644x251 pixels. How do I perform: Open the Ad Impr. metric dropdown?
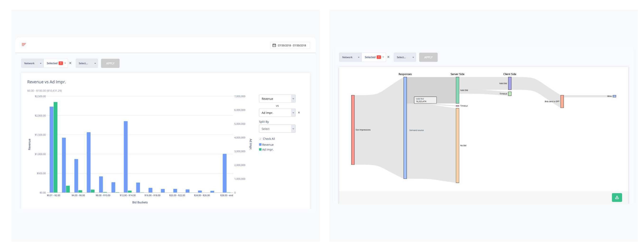pos(277,113)
